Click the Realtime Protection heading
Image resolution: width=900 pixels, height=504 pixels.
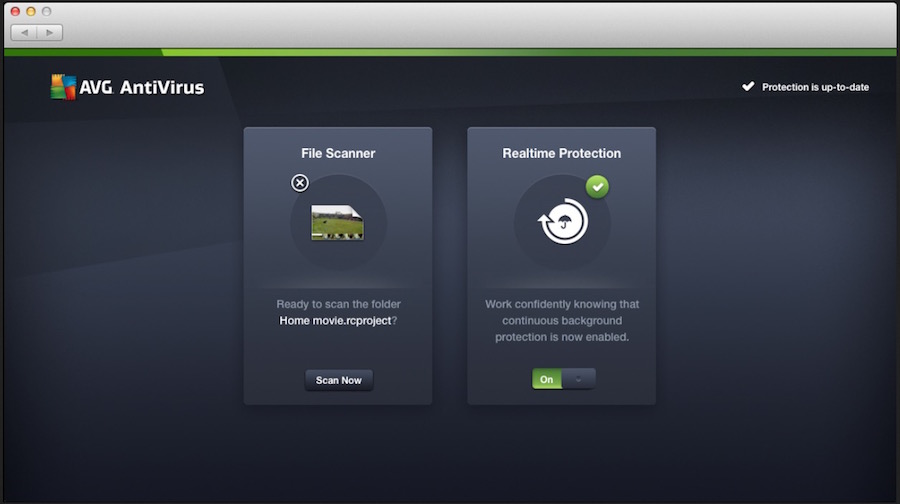pos(562,153)
